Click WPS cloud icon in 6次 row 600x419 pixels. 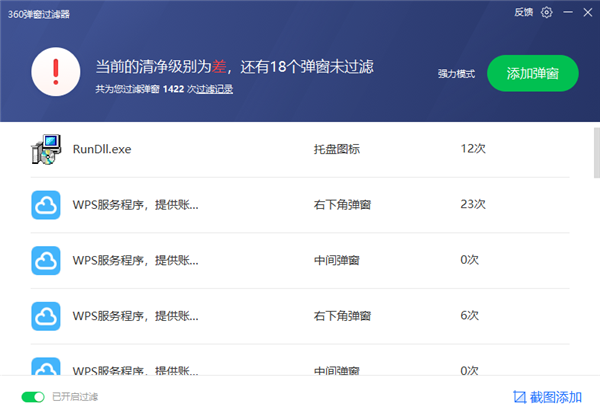[x=46, y=316]
